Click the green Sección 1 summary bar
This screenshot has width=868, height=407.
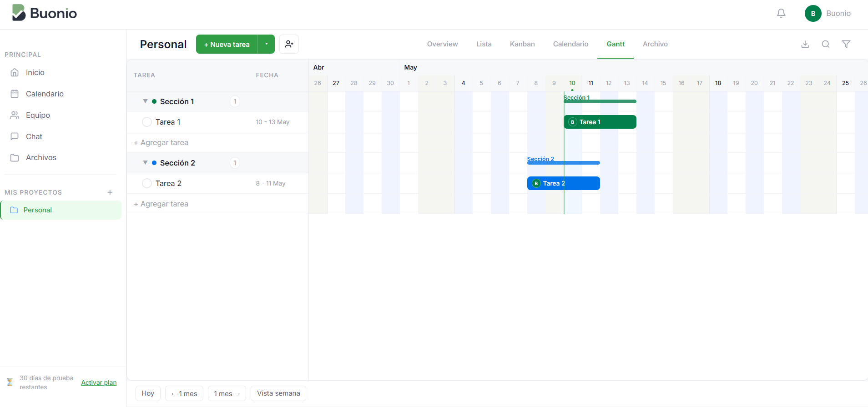pos(600,101)
